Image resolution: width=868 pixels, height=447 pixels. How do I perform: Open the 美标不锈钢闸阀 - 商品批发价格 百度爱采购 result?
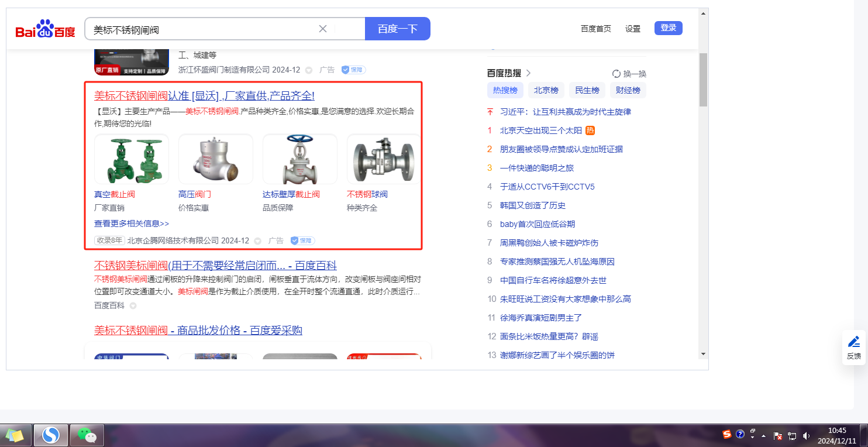click(198, 331)
